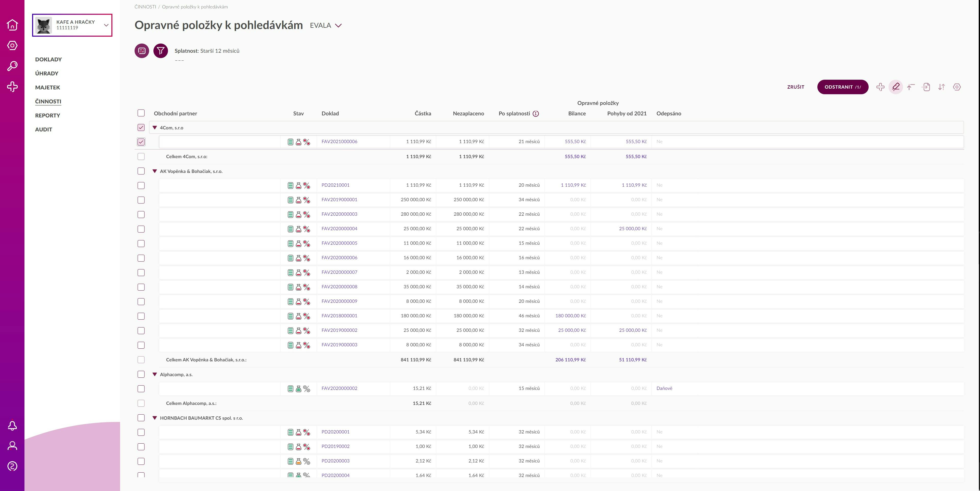Screen dimensions: 980x491
Task: Uncheck the 4Com, s.r.o group checkbox
Action: tap(141, 127)
